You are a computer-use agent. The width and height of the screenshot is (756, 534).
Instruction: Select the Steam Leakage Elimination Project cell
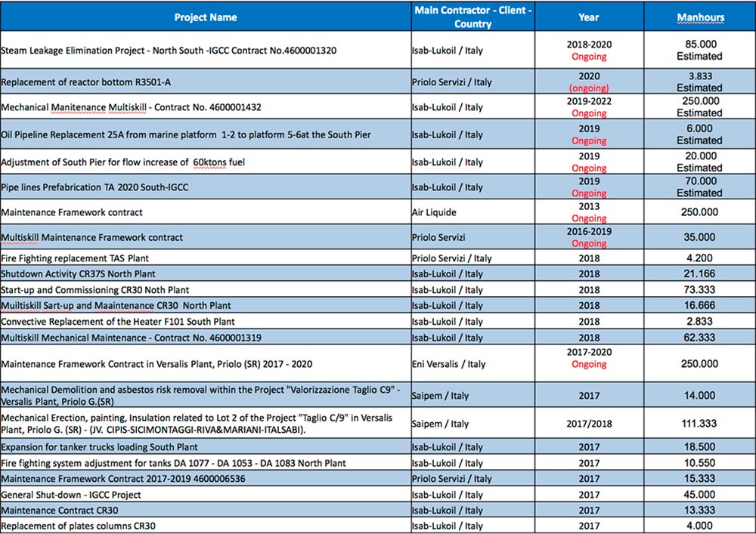click(206, 50)
